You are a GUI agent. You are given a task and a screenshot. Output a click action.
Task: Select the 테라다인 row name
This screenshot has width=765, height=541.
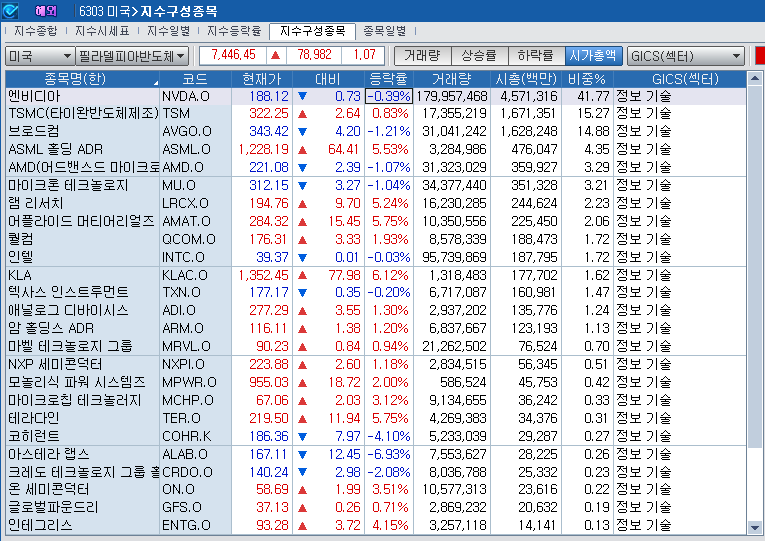click(x=34, y=418)
